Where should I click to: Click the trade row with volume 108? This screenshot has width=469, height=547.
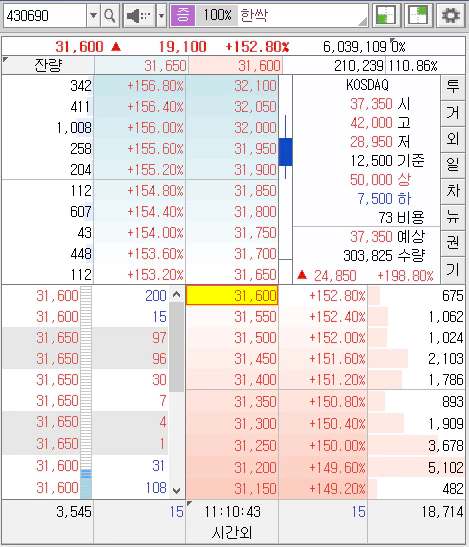pos(85,488)
